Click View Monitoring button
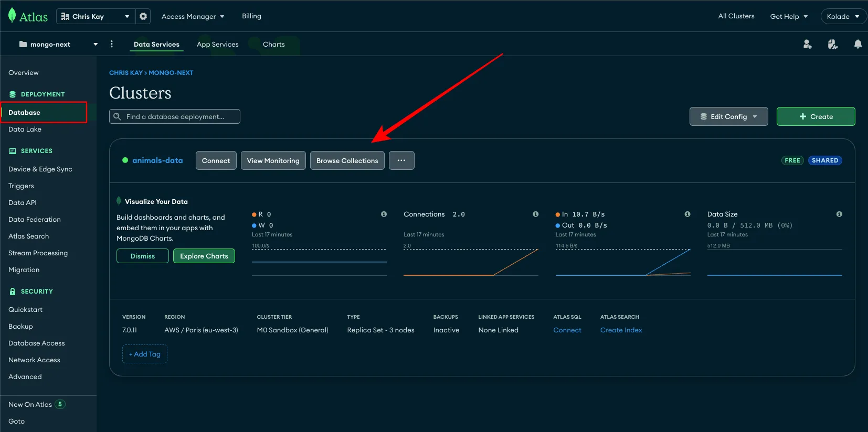The width and height of the screenshot is (868, 432). coord(273,160)
